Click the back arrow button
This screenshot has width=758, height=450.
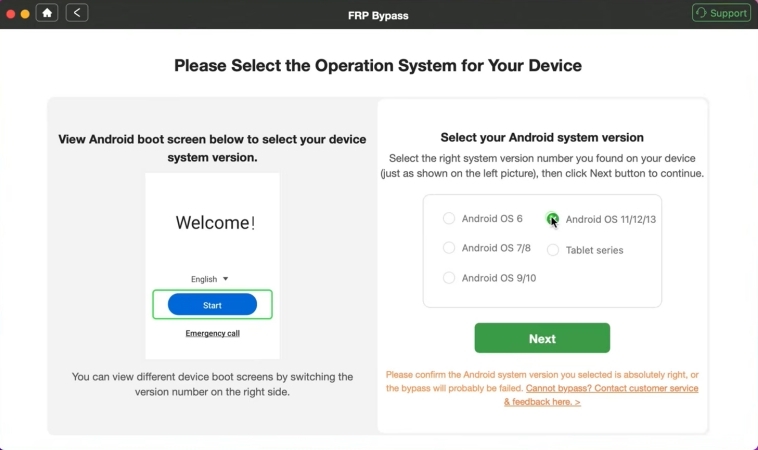pyautogui.click(x=77, y=13)
